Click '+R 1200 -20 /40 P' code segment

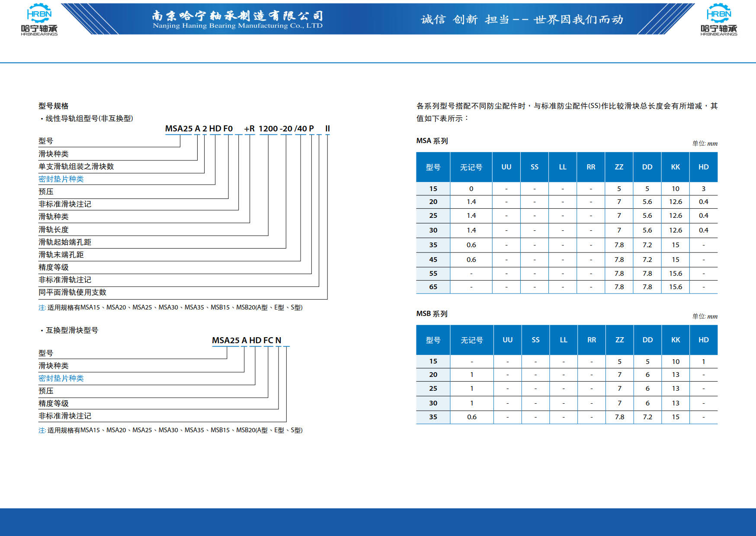tap(279, 128)
